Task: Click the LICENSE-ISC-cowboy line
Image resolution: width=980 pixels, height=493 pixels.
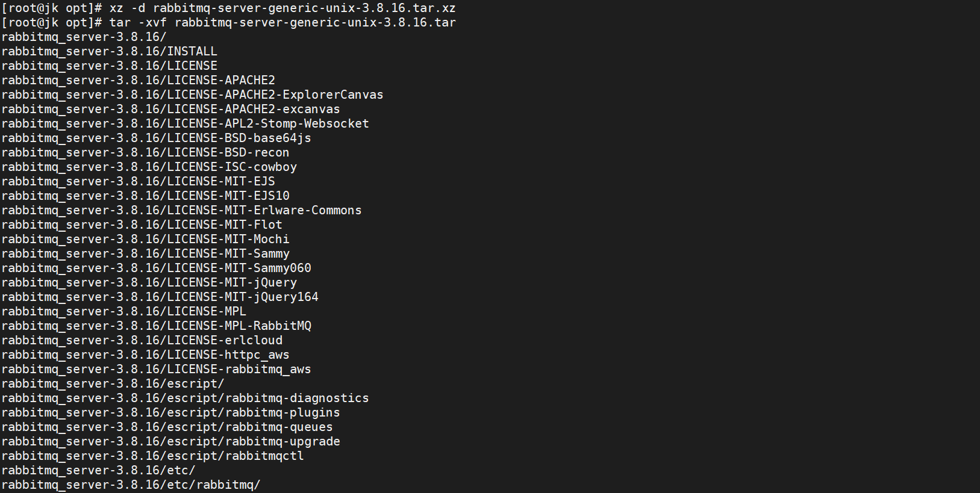Action: click(149, 167)
